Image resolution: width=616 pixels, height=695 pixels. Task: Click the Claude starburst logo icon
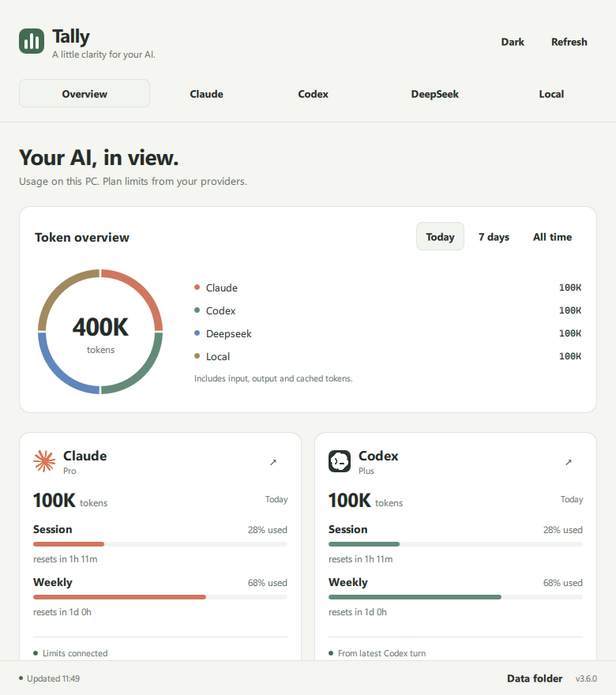coord(44,461)
